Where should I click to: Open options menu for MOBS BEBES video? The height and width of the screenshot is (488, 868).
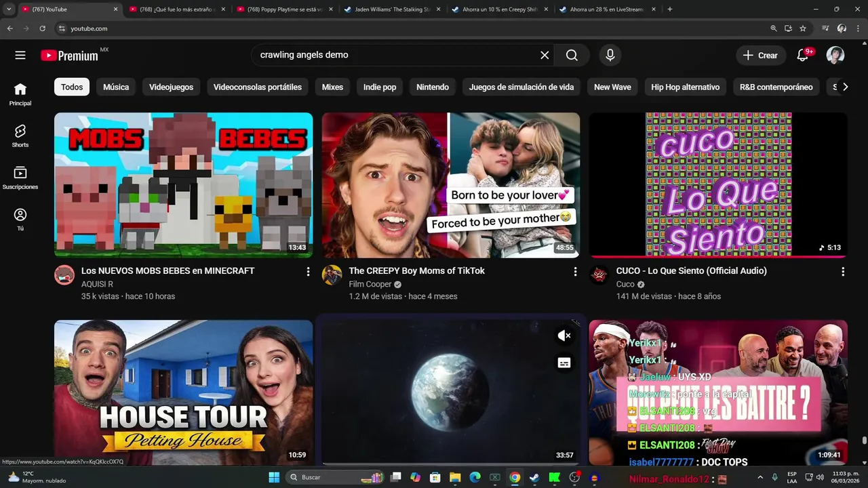tap(308, 272)
